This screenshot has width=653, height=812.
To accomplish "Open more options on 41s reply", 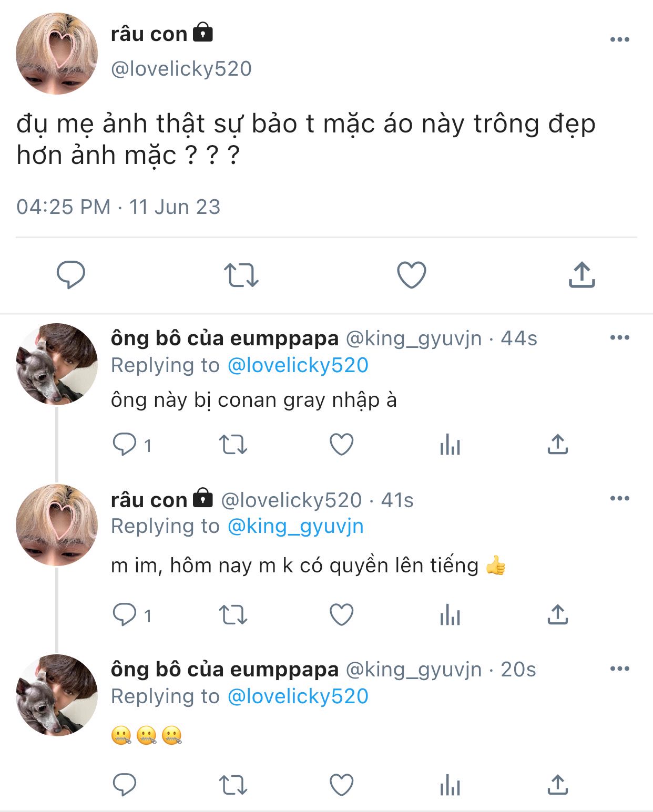I will 620,498.
